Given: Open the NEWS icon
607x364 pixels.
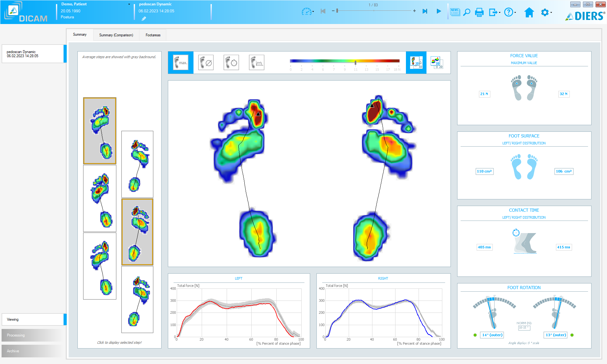Looking at the screenshot, I should tap(455, 12).
